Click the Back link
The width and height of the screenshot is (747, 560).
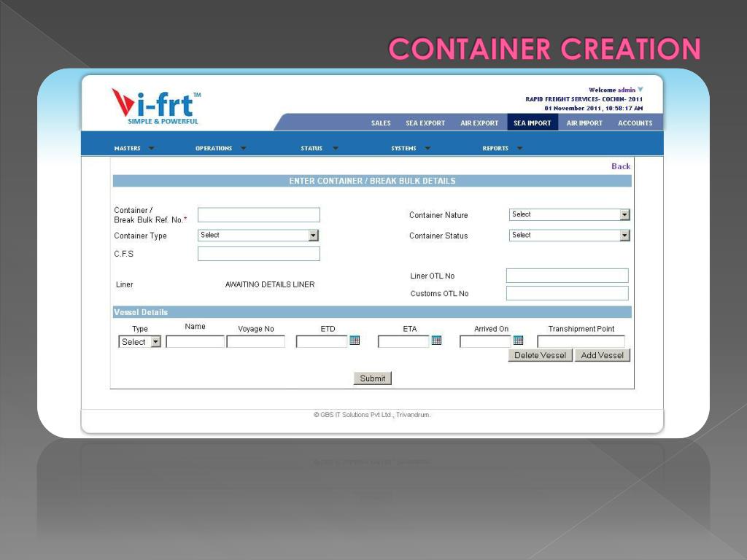621,166
